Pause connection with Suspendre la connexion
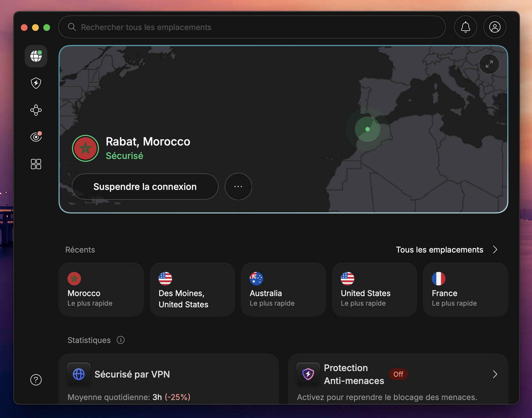 145,187
